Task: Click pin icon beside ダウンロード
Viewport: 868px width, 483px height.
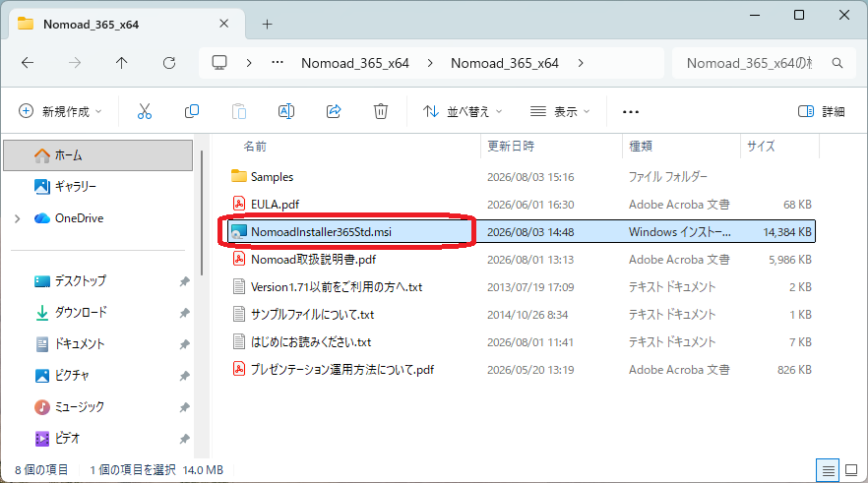Action: [x=184, y=313]
